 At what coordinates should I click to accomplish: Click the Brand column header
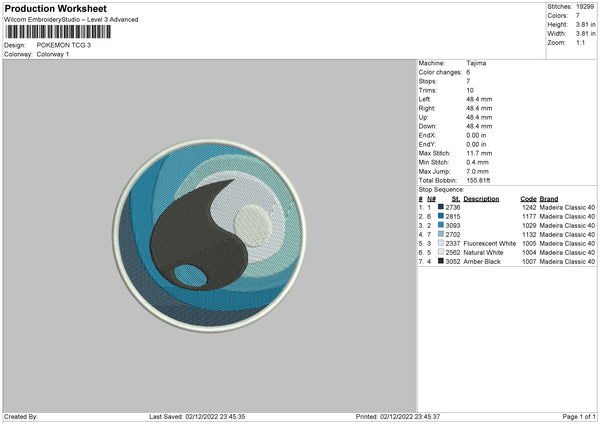pyautogui.click(x=549, y=199)
